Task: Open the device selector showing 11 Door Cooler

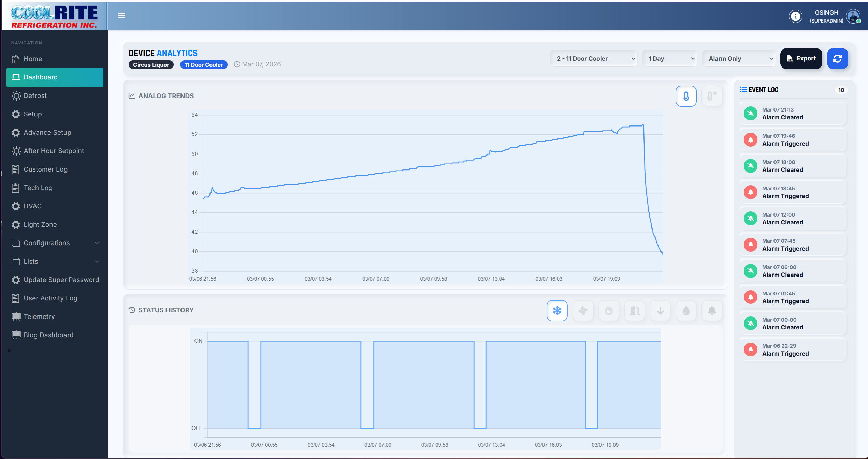Action: pyautogui.click(x=594, y=58)
